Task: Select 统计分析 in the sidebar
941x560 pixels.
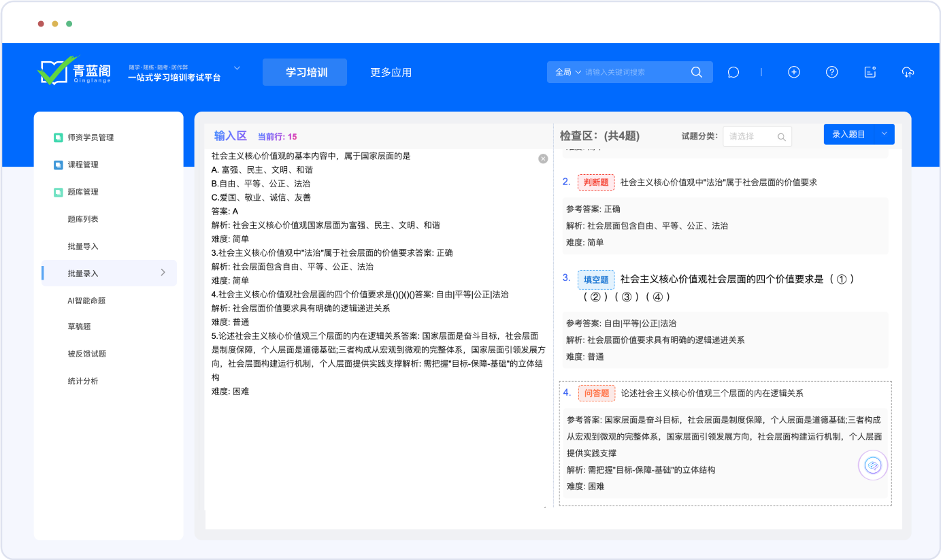Action: (x=83, y=381)
